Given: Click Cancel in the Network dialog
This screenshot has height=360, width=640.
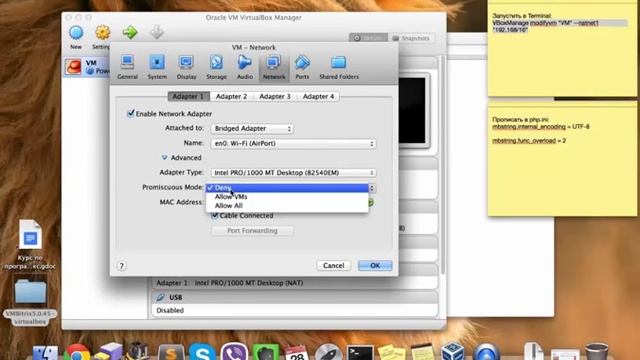Looking at the screenshot, I should point(333,265).
